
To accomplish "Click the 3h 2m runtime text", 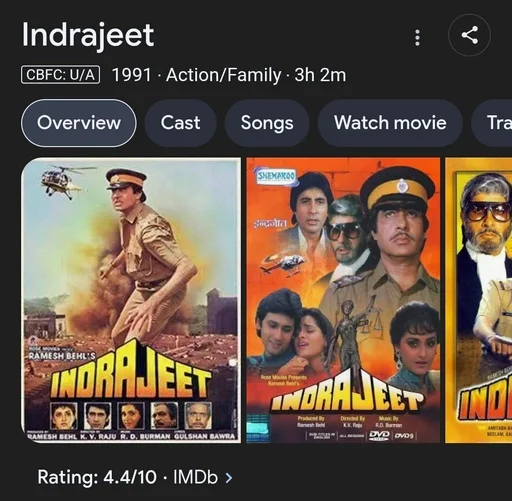I will tap(320, 75).
